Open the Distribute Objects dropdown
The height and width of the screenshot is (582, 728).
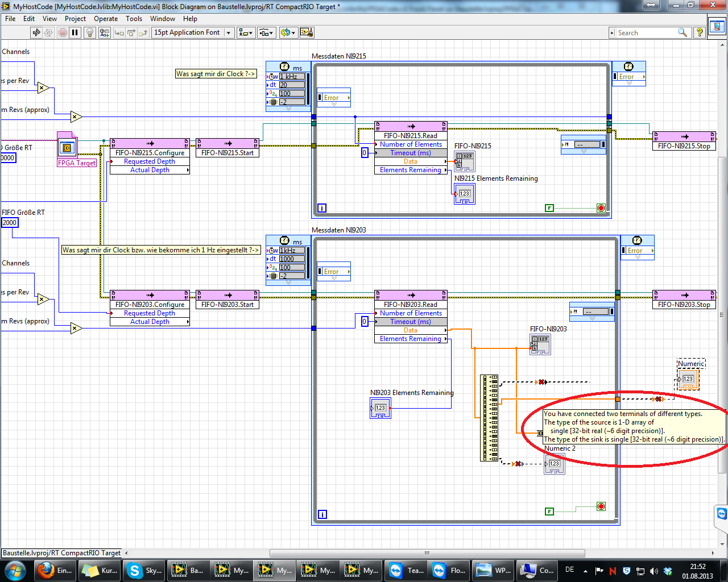pos(267,32)
